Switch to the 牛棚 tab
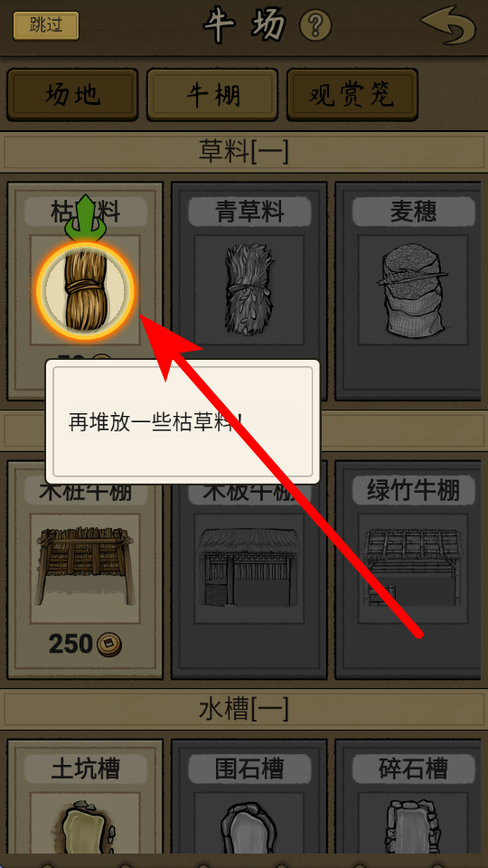This screenshot has width=488, height=868. (212, 95)
